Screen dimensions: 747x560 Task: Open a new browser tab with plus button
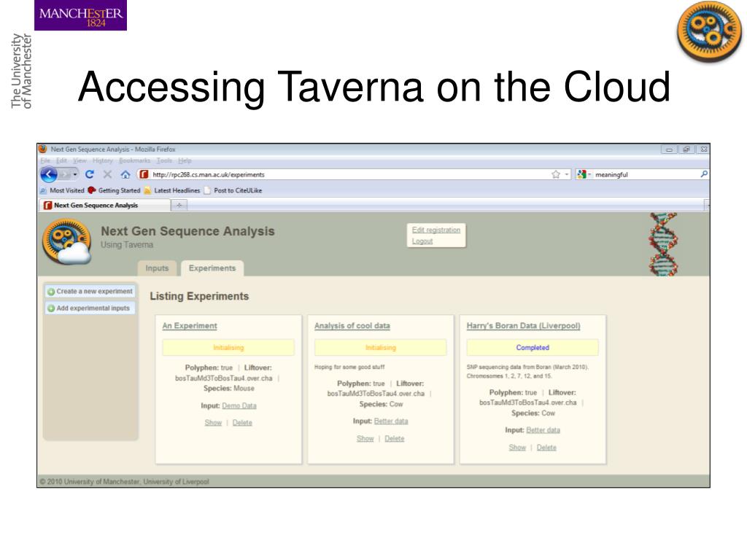[x=179, y=205]
